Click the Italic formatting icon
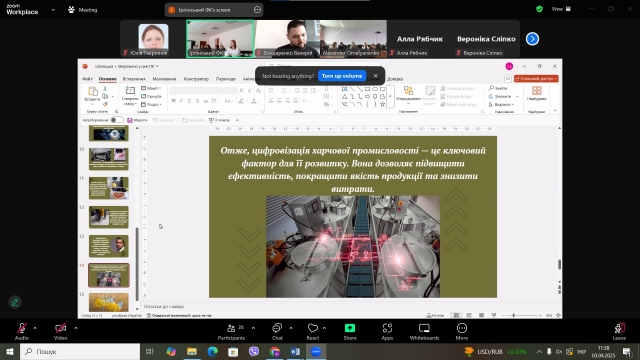The height and width of the screenshot is (360, 640). 182,101
